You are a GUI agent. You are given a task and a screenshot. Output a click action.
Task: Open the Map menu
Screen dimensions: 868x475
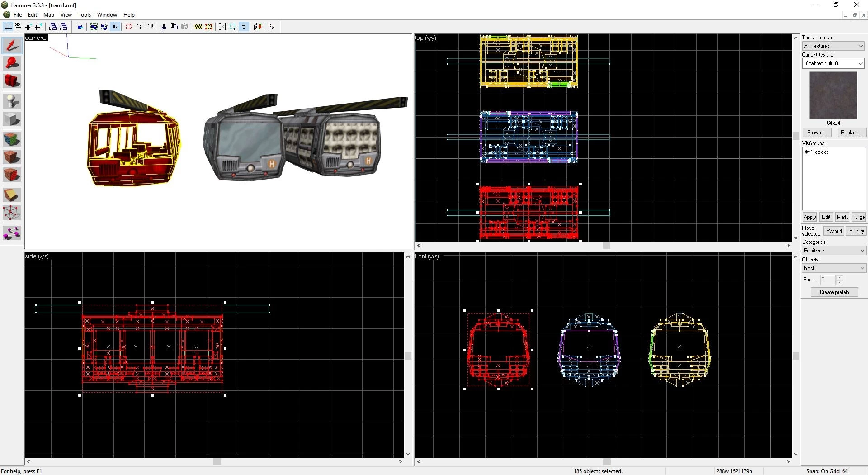point(48,15)
